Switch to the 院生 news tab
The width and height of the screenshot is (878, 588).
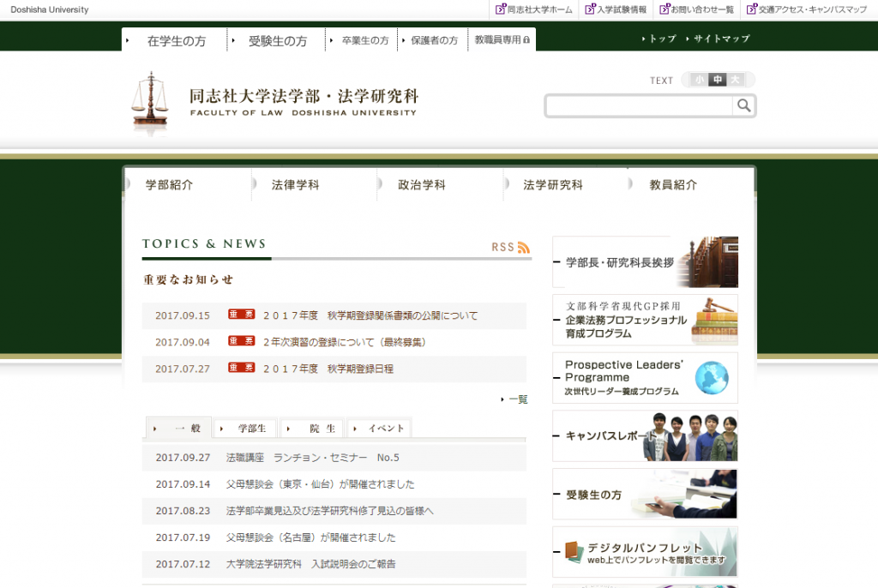click(312, 429)
